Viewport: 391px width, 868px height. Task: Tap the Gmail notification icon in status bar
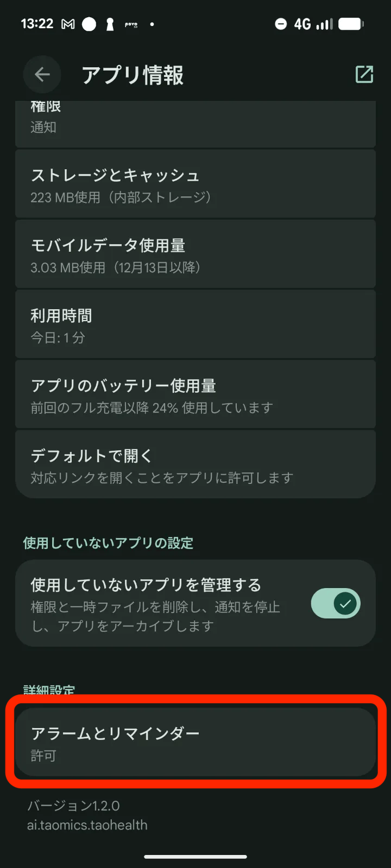(68, 24)
